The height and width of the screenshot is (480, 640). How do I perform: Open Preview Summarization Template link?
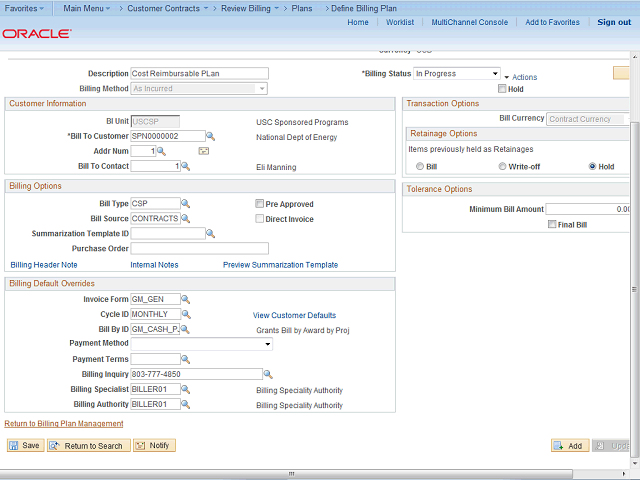click(x=280, y=265)
